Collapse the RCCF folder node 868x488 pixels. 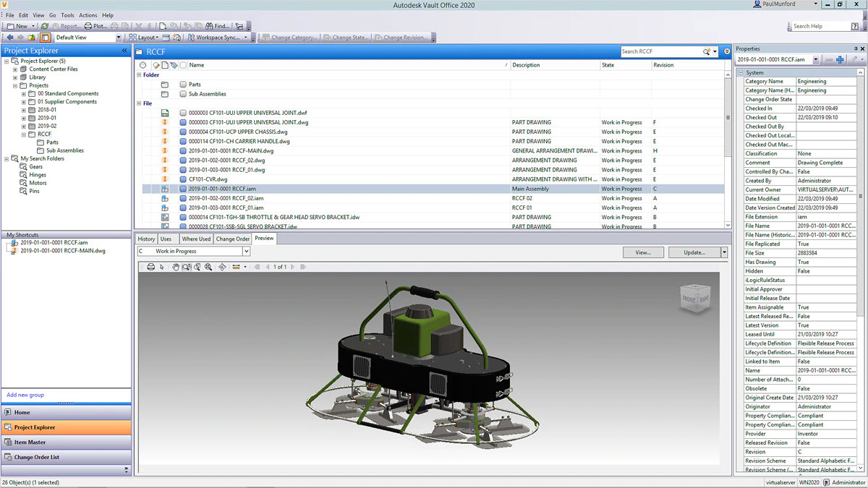coord(24,134)
